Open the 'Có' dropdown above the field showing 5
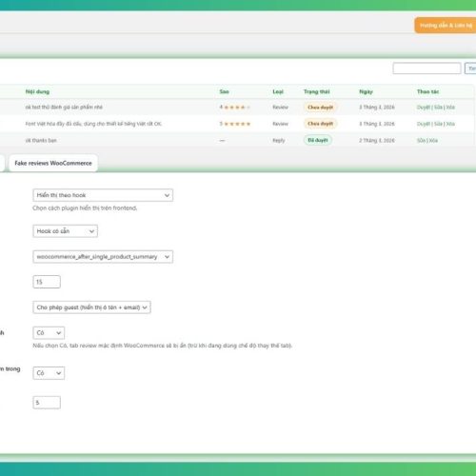The image size is (476, 476). pyautogui.click(x=49, y=373)
